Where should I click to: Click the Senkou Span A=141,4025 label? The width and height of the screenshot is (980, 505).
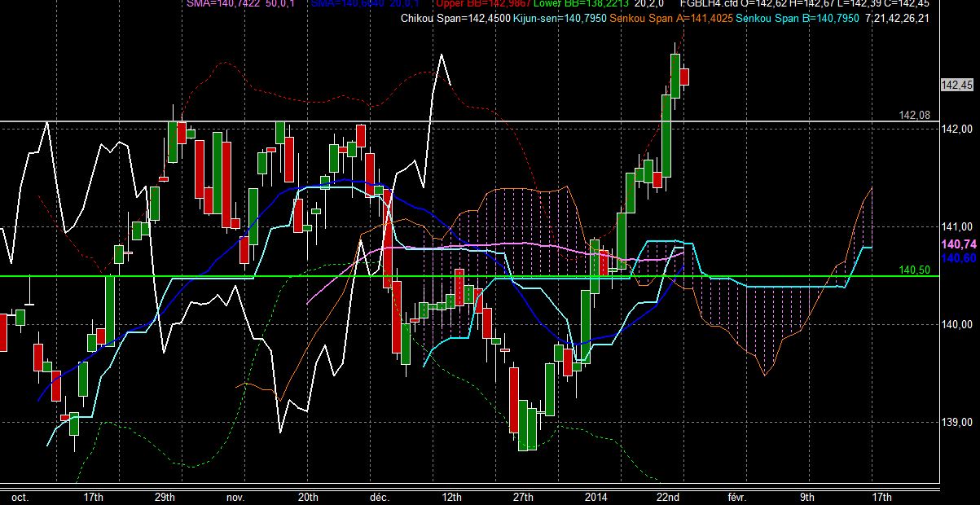coord(671,18)
